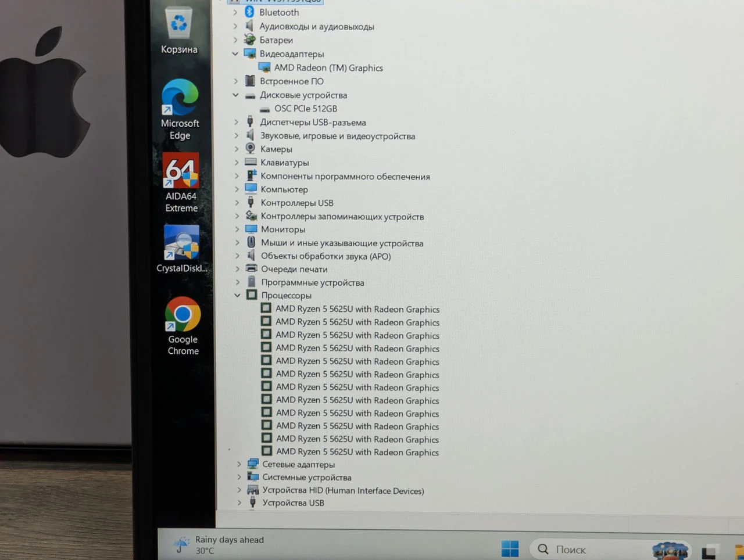Select Встроенное ПО in the tree

point(292,81)
